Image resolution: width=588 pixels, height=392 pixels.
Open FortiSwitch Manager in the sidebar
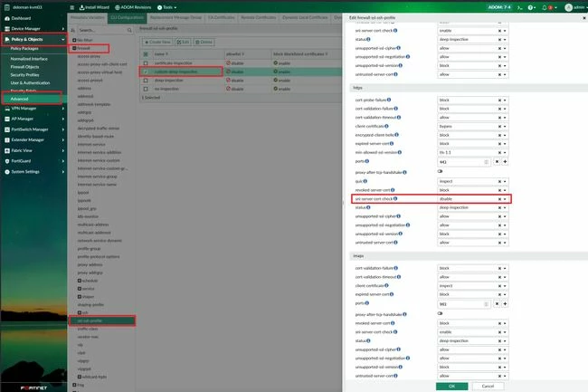(30, 129)
